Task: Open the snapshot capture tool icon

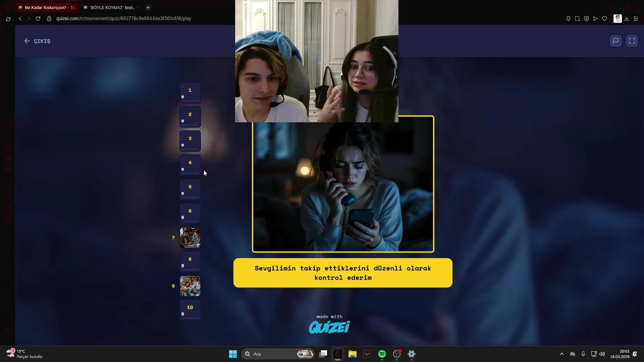Action: click(578, 19)
